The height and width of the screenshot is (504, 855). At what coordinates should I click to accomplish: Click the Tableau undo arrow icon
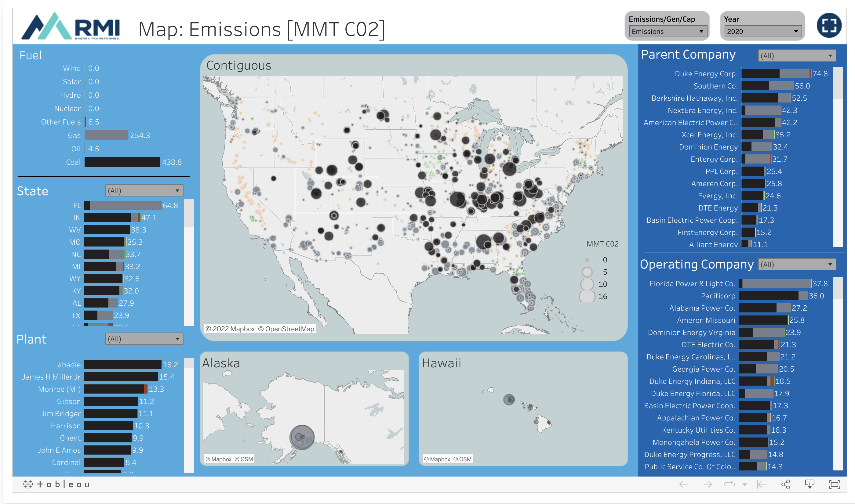(x=683, y=484)
